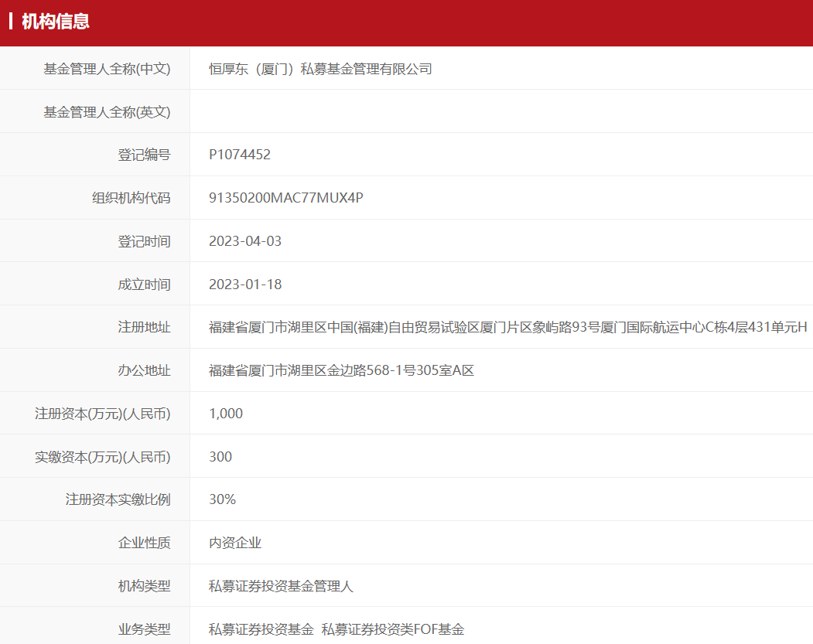Click the 注册地址 label

[x=144, y=328]
